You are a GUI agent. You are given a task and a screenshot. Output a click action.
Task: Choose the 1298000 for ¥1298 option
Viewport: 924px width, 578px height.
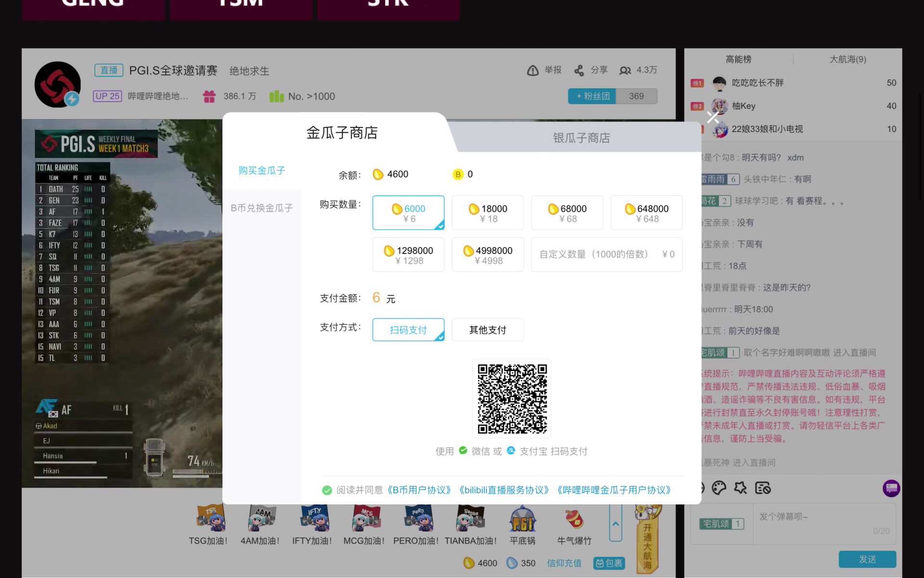coord(409,255)
